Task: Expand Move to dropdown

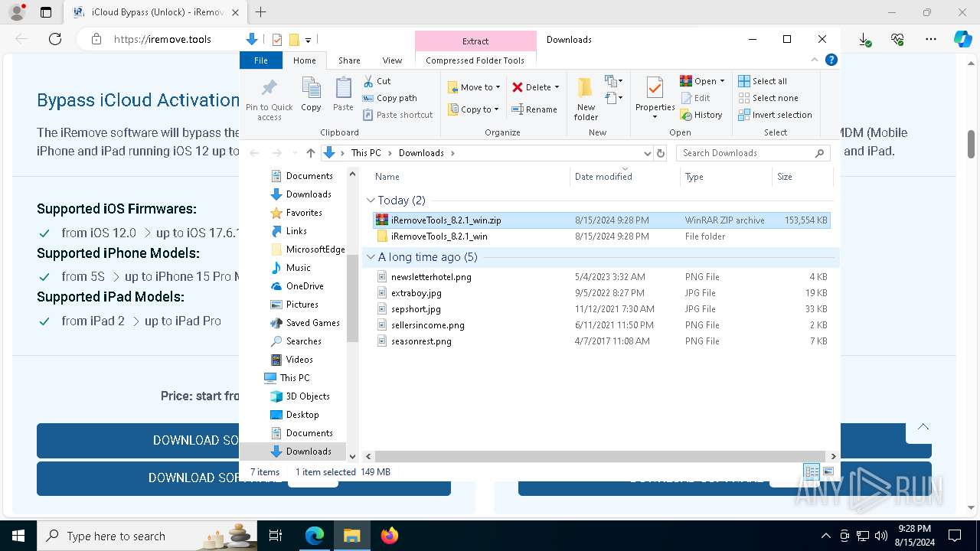Action: [498, 87]
